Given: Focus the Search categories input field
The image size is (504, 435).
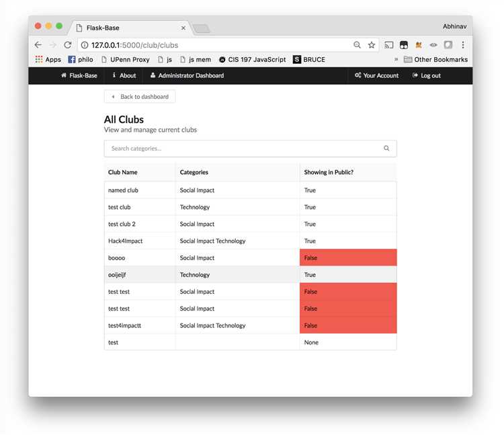Looking at the screenshot, I should click(251, 148).
